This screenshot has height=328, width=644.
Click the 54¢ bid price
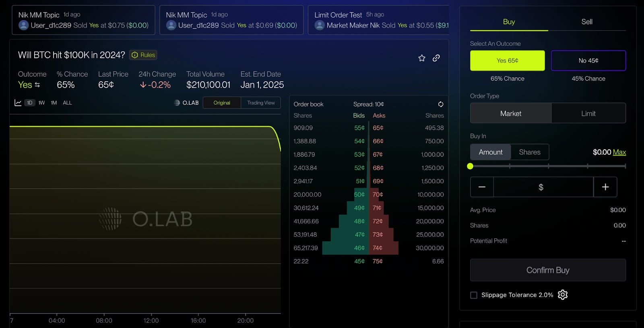point(359,141)
